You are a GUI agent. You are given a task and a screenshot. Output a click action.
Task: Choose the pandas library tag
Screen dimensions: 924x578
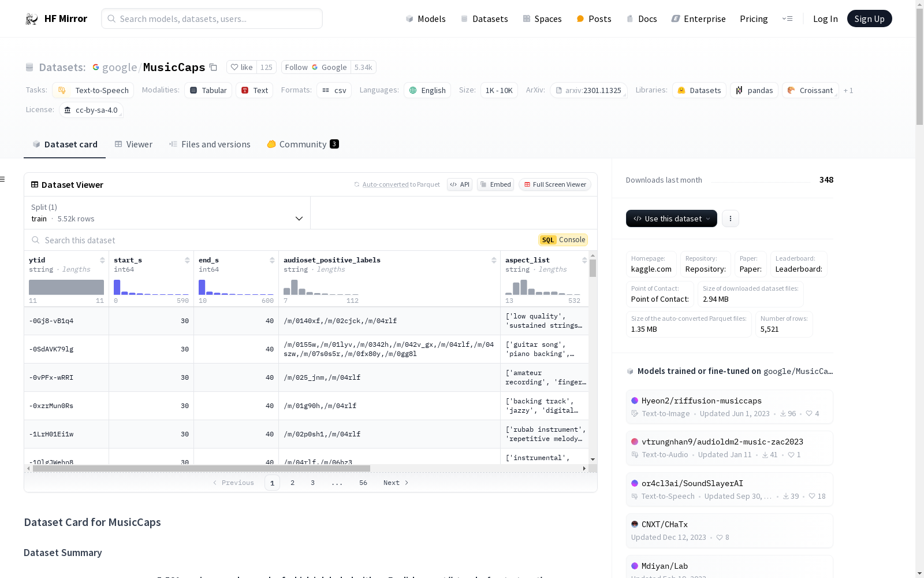754,90
